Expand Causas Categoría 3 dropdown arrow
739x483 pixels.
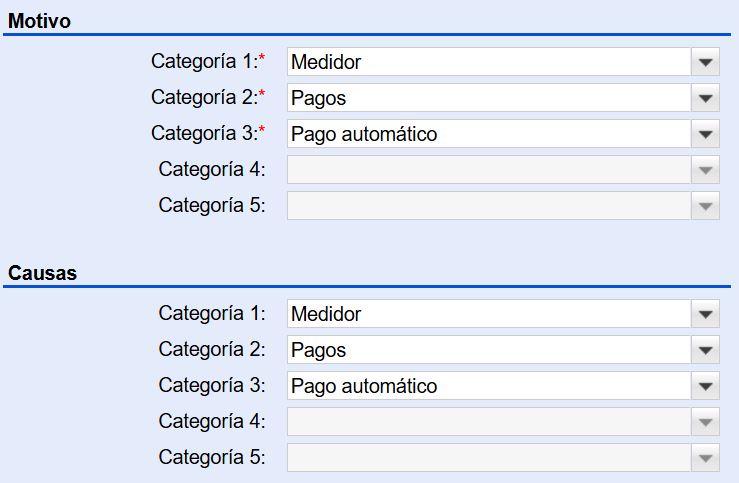point(705,386)
